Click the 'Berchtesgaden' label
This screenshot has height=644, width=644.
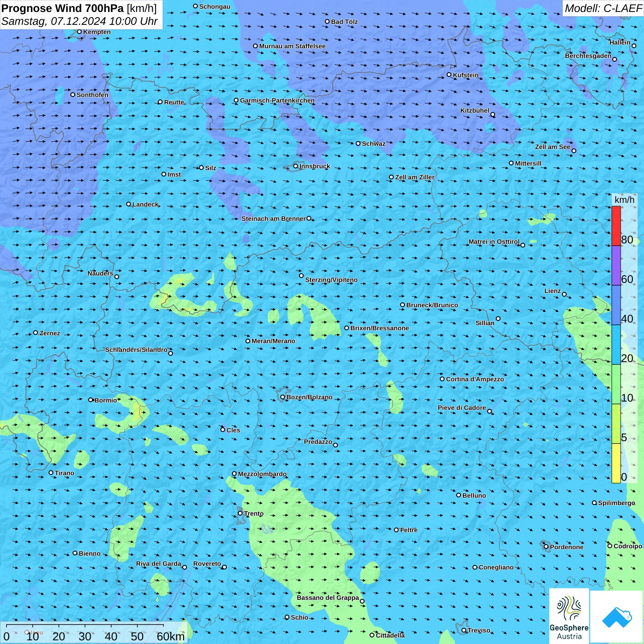588,56
